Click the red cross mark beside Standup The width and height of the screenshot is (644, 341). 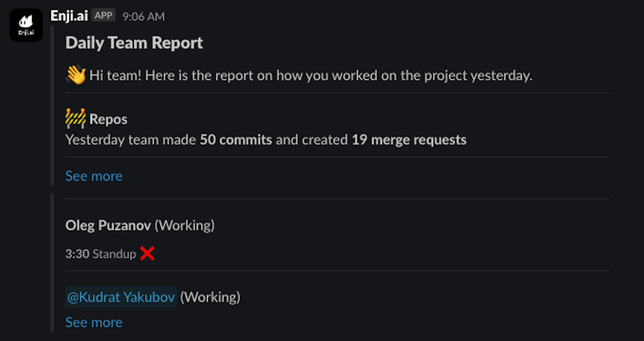(147, 254)
